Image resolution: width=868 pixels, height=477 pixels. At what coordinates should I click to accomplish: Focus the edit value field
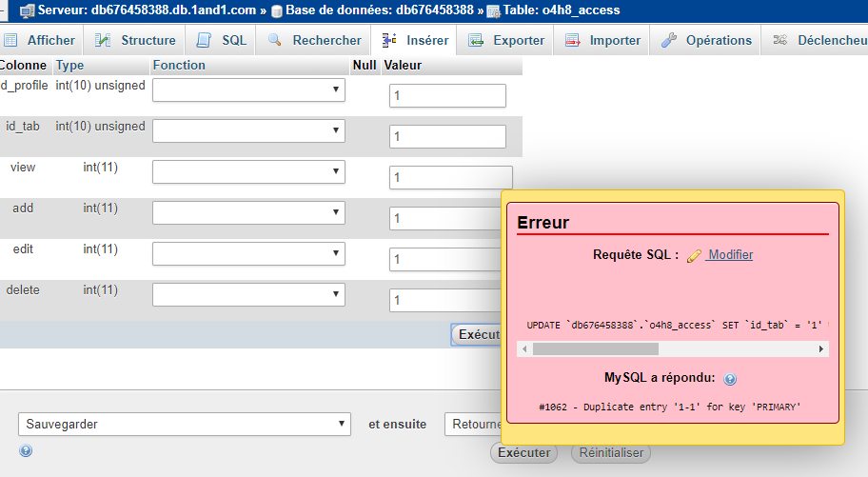tap(445, 260)
